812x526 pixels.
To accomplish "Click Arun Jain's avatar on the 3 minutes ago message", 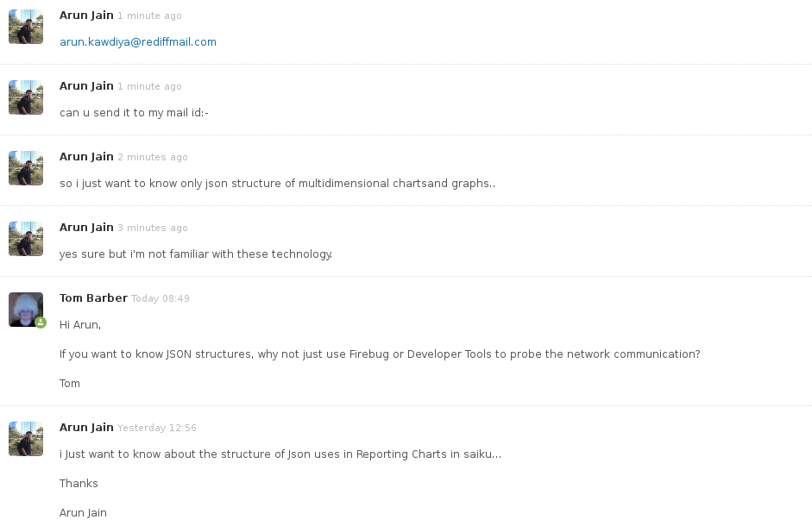I will pos(26,239).
